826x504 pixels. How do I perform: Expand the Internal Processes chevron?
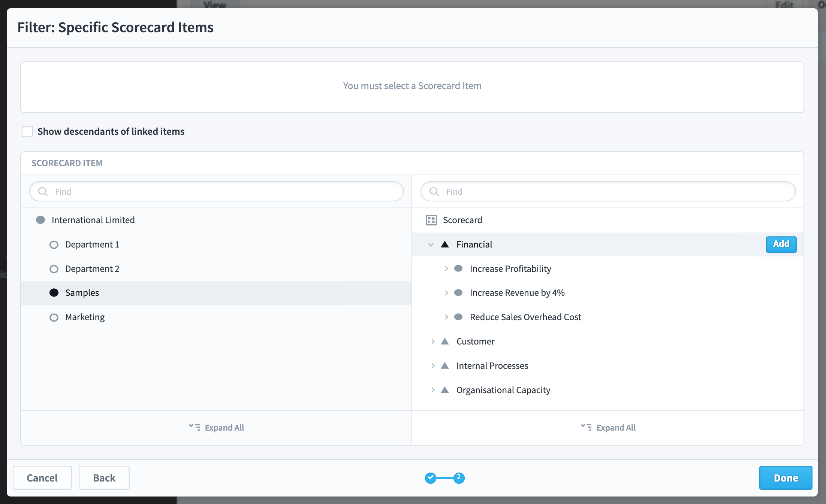point(433,365)
